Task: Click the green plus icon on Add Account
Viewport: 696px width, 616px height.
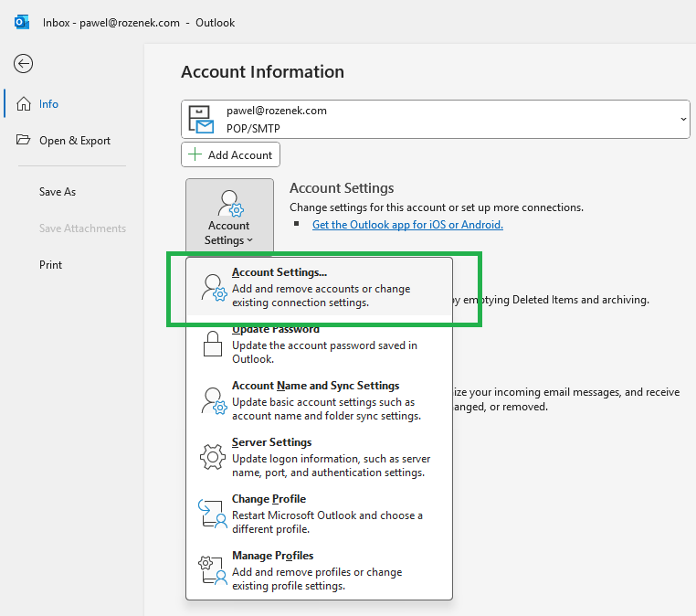Action: coord(195,154)
